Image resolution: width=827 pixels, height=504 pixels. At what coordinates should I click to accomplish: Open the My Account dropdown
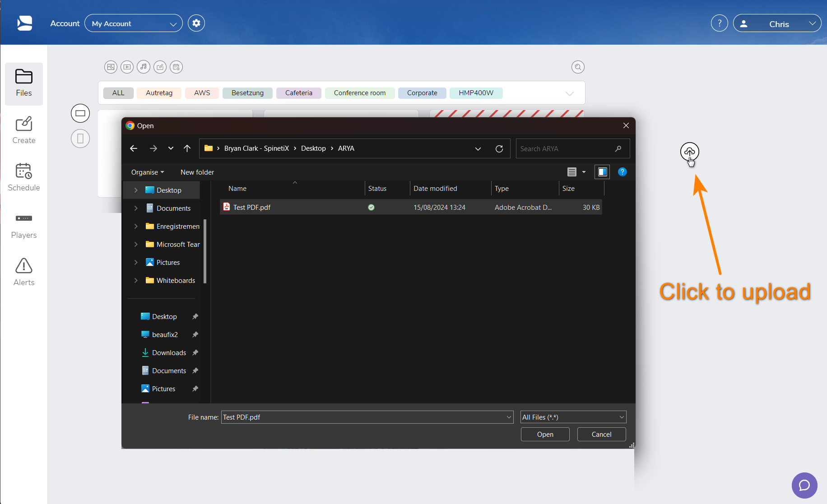coord(134,23)
